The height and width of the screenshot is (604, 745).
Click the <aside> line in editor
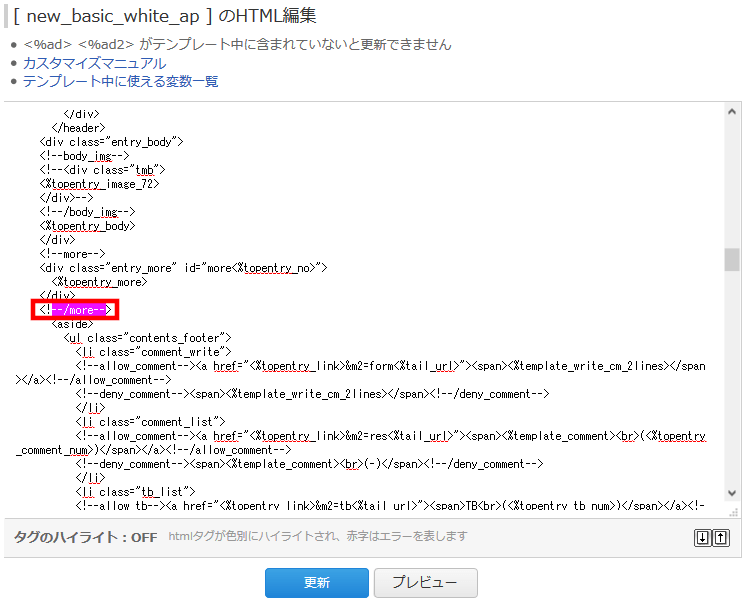point(72,324)
